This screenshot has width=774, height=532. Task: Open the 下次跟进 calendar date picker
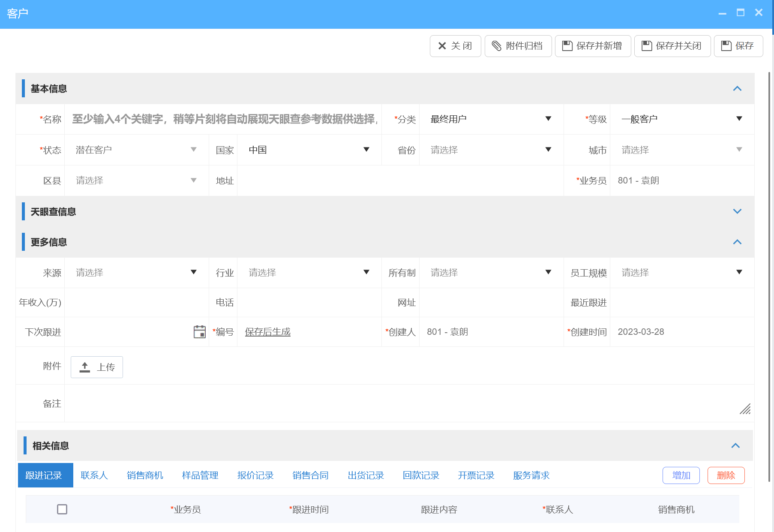(x=199, y=331)
